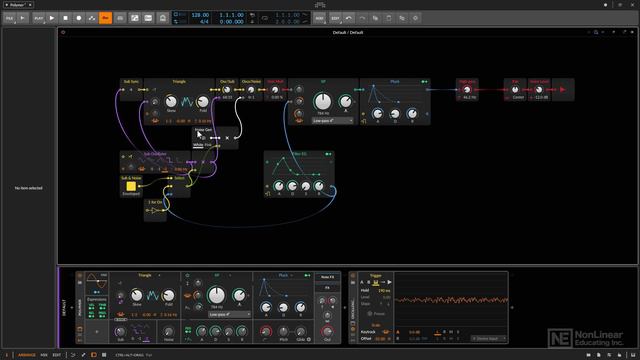Click the redo arrow icon
640x360 pixels.
tap(362, 18)
